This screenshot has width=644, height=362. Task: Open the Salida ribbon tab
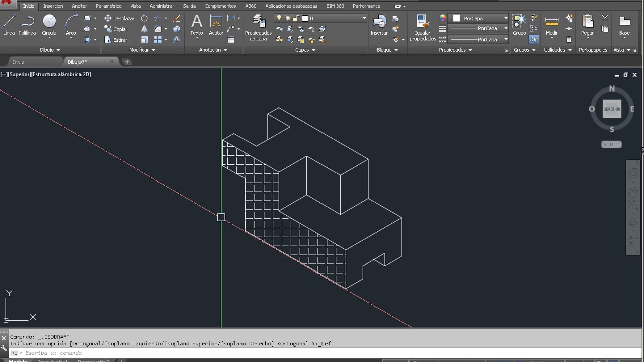pyautogui.click(x=189, y=6)
